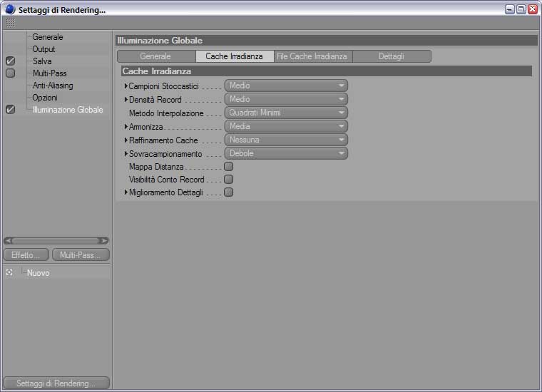Viewport: 542px width, 392px height.
Task: Switch to the Dettagli tab
Action: [x=392, y=56]
